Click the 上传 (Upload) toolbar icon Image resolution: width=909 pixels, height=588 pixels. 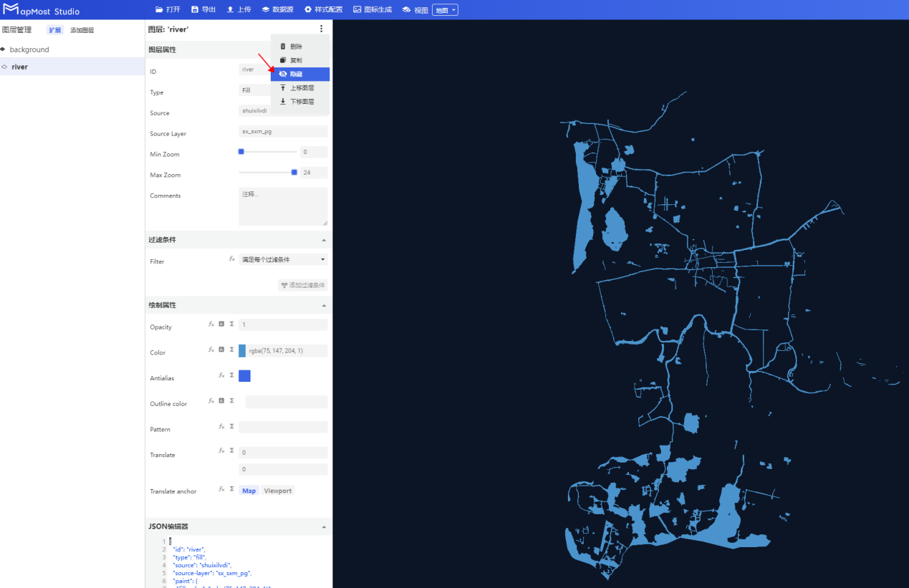pyautogui.click(x=230, y=9)
